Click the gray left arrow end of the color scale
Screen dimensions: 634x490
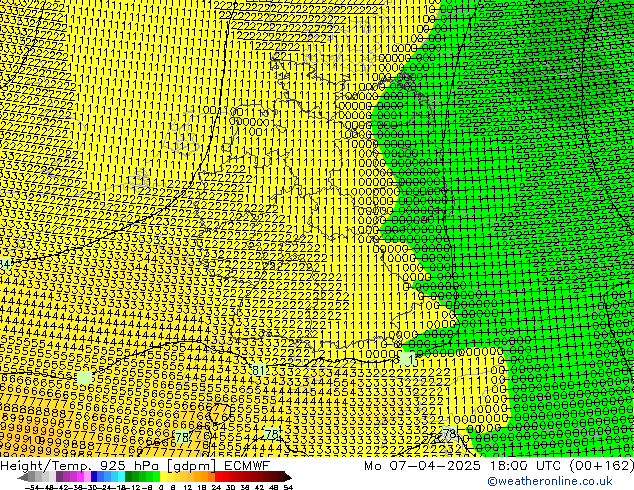[22, 477]
